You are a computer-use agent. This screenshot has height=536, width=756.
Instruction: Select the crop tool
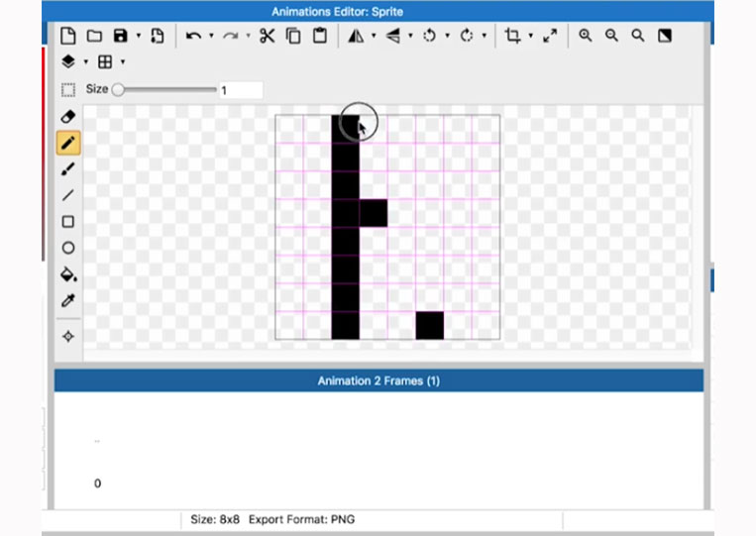click(x=512, y=36)
